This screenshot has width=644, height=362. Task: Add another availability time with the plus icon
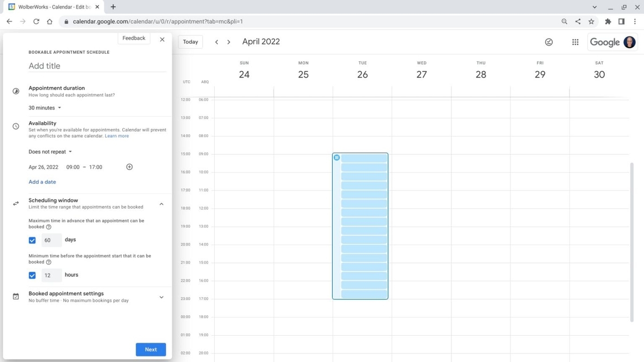129,167
